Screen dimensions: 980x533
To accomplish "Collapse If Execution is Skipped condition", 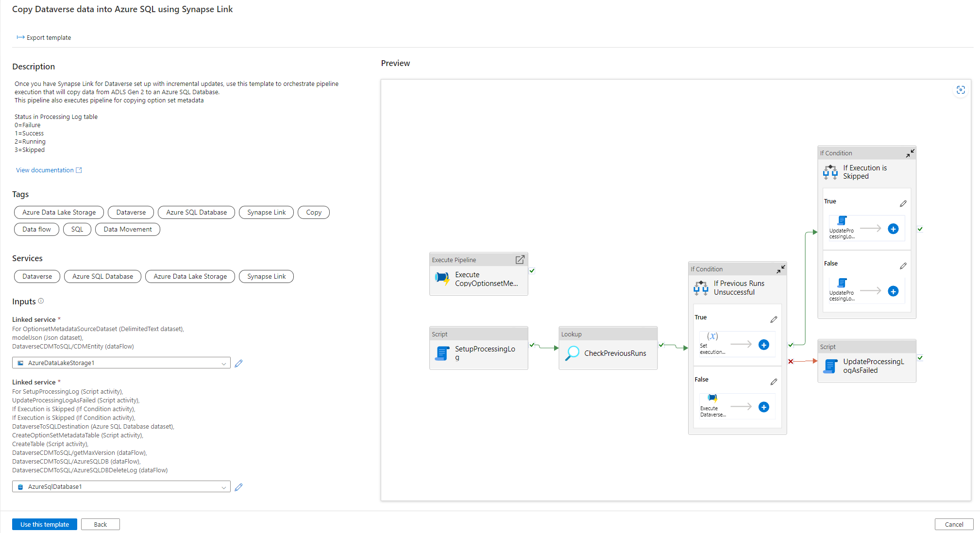I will (910, 153).
